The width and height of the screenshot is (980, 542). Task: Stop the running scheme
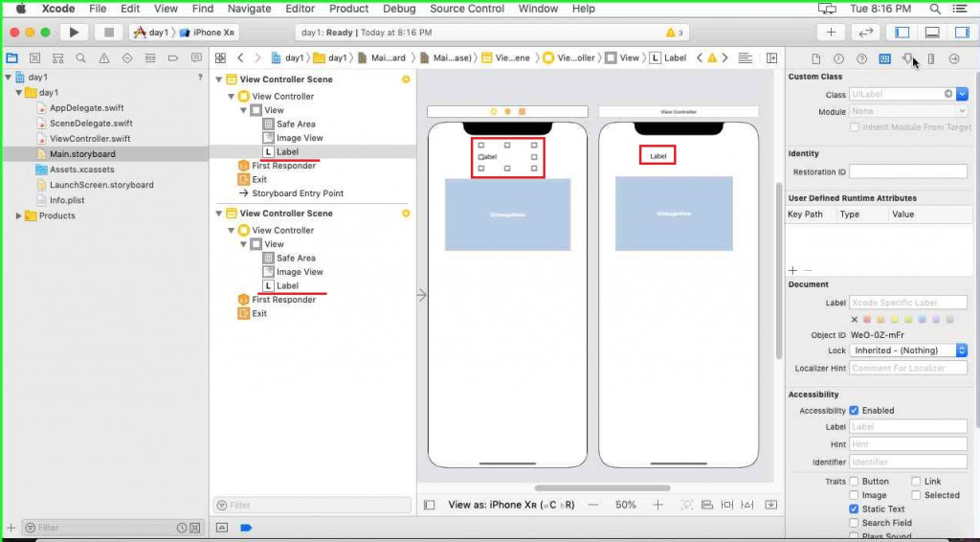click(109, 32)
